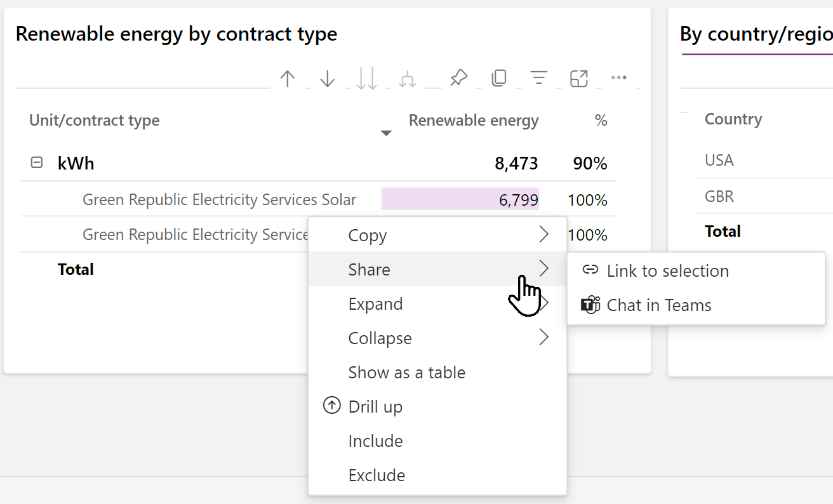Image resolution: width=833 pixels, height=504 pixels.
Task: Click the Copy visual icon
Action: (499, 77)
